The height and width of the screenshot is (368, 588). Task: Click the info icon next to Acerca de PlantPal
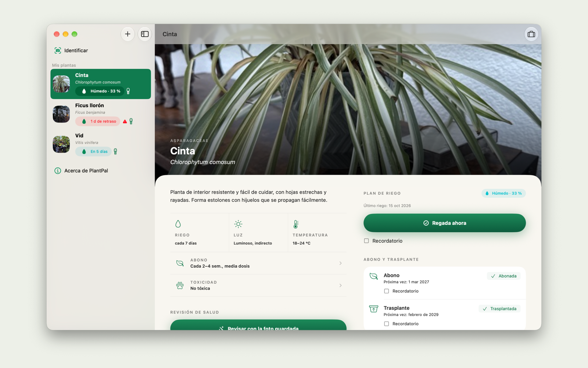(x=58, y=171)
